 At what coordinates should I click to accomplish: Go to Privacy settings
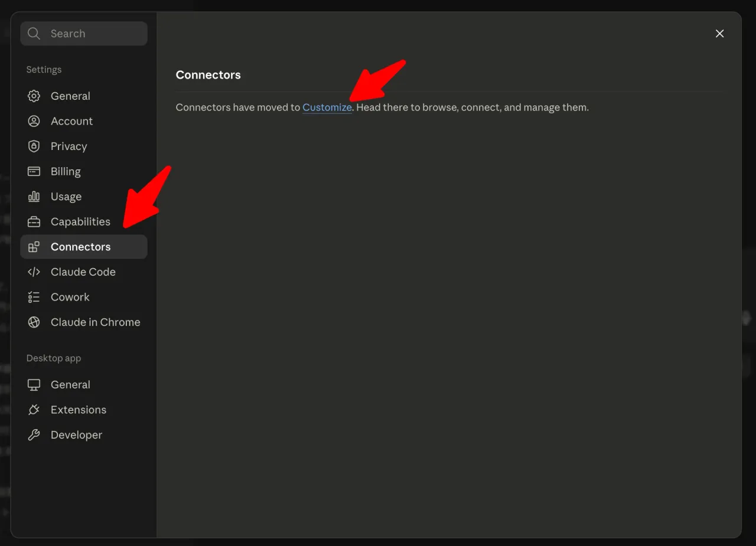84,146
